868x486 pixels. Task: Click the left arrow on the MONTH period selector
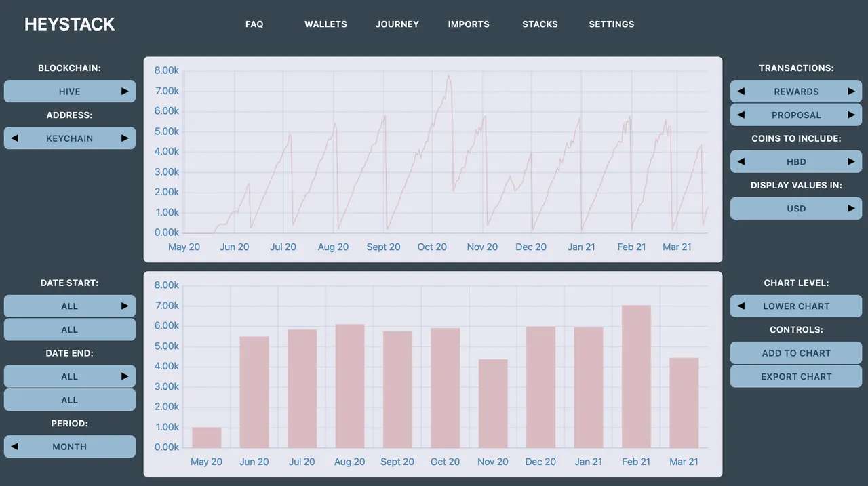tap(15, 447)
